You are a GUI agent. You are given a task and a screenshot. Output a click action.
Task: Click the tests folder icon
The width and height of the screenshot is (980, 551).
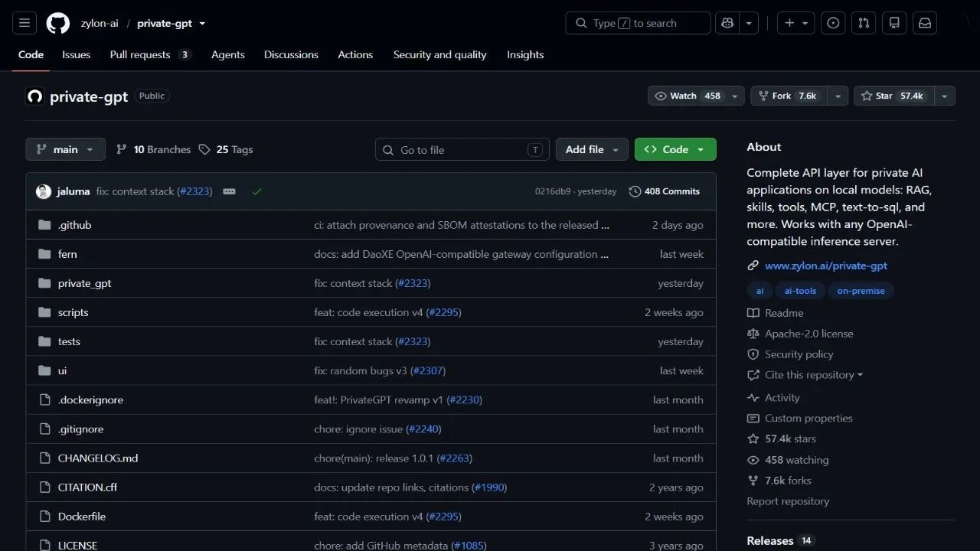click(x=44, y=341)
